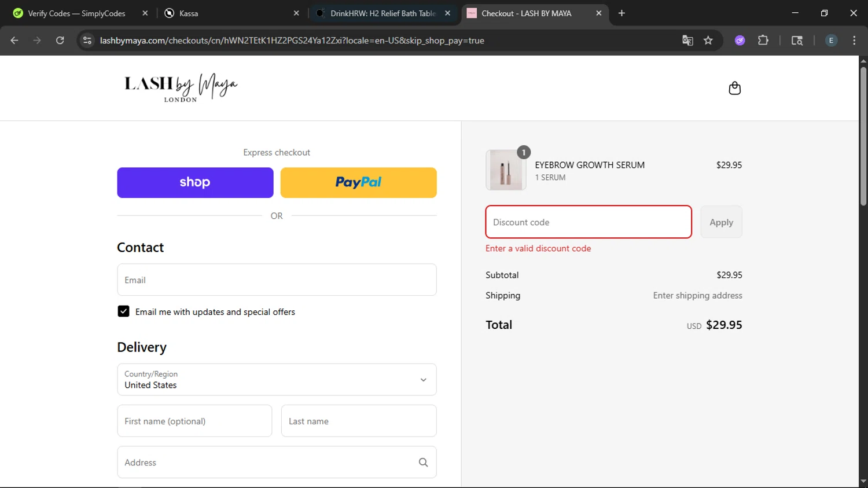Open the profile avatar E
Screen dimensions: 868x488
[831, 41]
